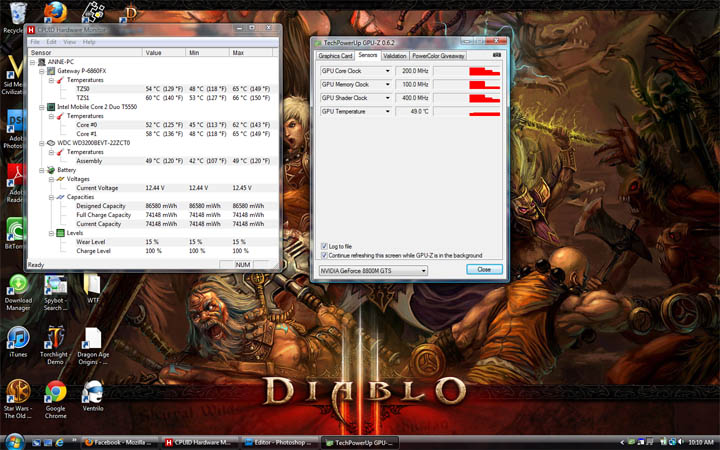Collapse the battery Levels node
The width and height of the screenshot is (720, 450).
pos(51,233)
